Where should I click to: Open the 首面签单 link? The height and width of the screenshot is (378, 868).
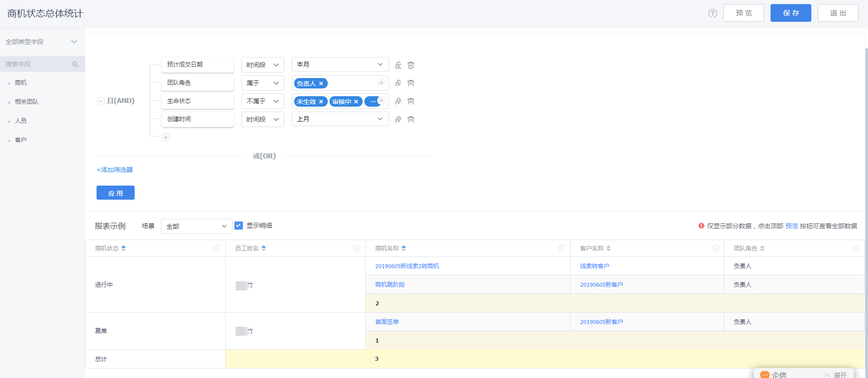pyautogui.click(x=387, y=322)
